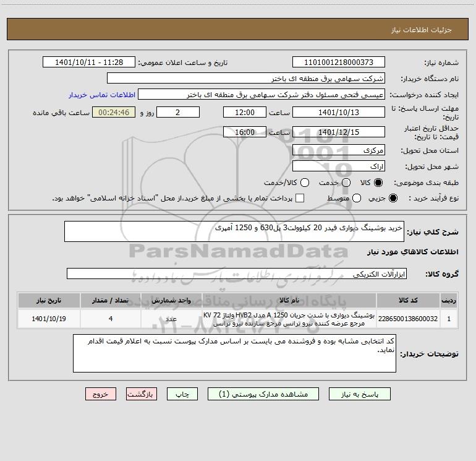Viewport: 476px width, 461px height.
Task: Click the خروج exit button
Action: (101, 394)
